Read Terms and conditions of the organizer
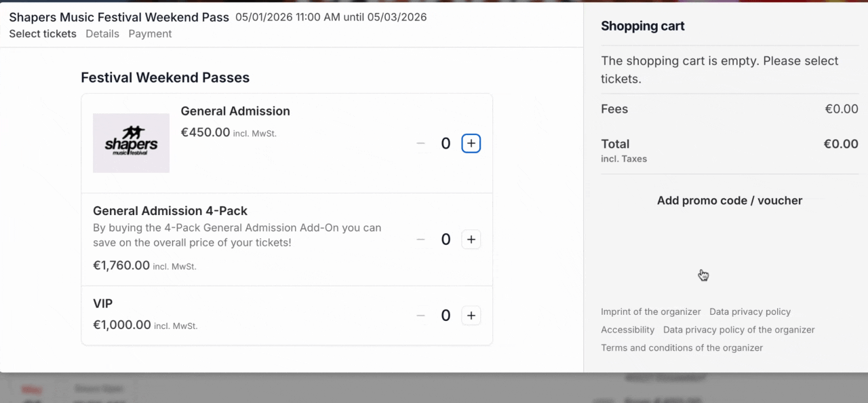868x403 pixels. click(682, 348)
